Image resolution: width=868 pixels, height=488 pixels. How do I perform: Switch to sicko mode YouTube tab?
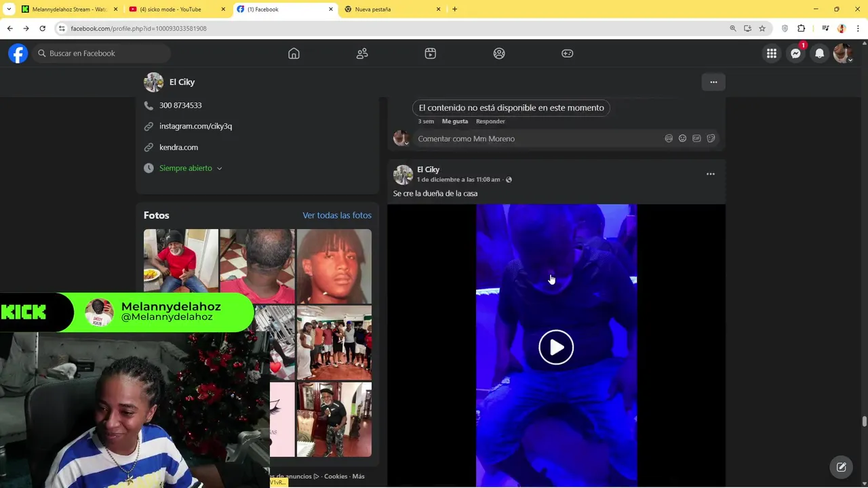click(x=176, y=9)
